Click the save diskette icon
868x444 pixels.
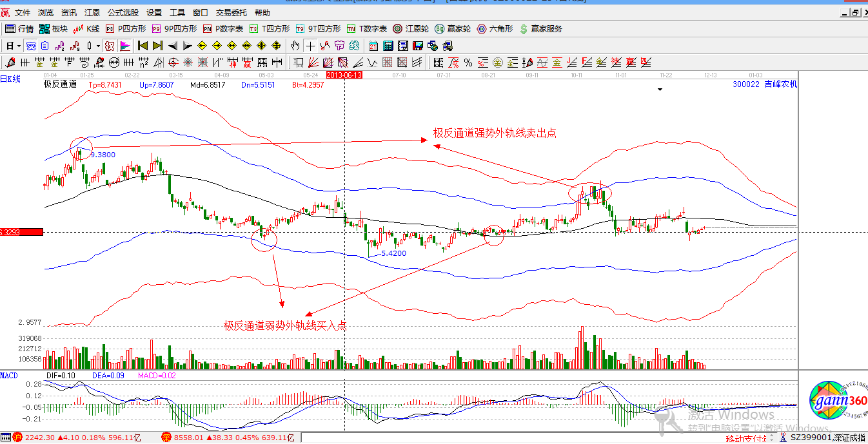[x=418, y=46]
